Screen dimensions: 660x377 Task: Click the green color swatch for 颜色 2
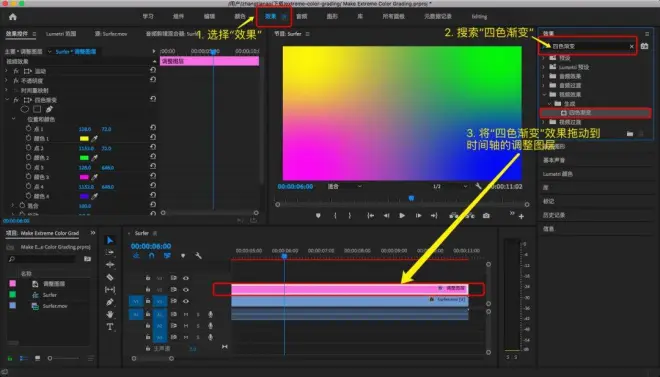coord(84,158)
